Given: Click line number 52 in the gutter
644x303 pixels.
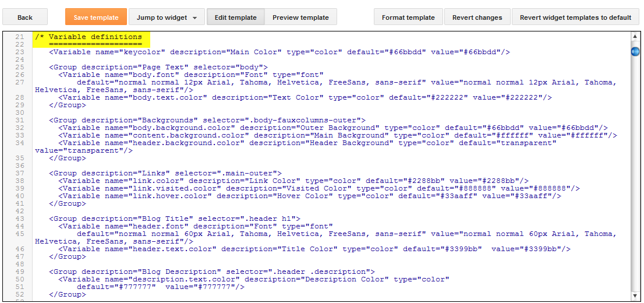Looking at the screenshot, I should click(x=20, y=294).
